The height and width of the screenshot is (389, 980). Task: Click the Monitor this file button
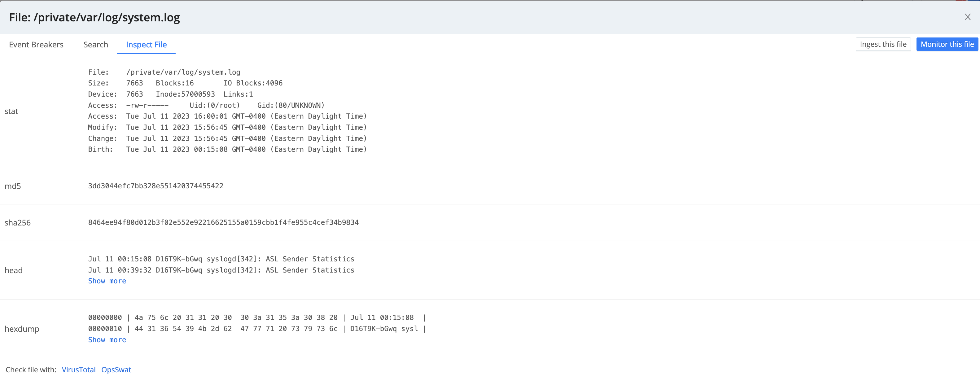(947, 44)
